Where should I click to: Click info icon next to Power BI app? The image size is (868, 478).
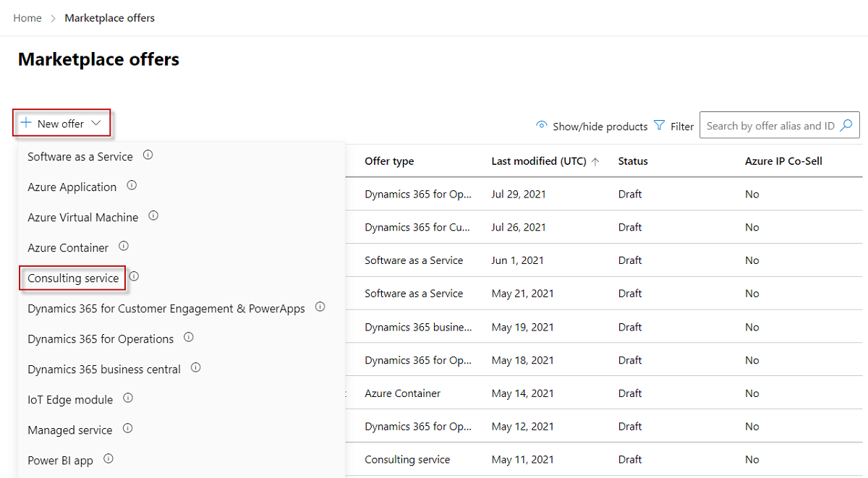point(109,458)
